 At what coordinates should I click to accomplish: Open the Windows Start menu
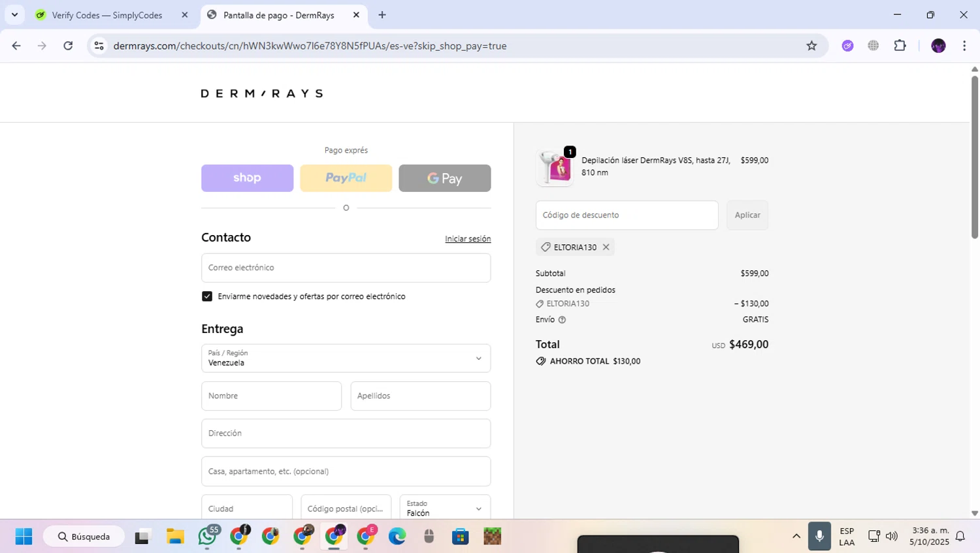point(24,537)
